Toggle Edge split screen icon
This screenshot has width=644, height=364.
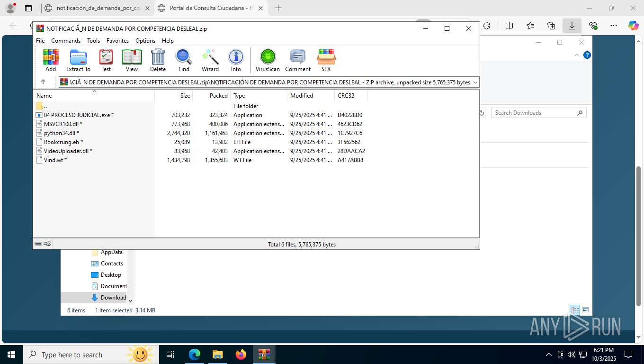pyautogui.click(x=509, y=26)
